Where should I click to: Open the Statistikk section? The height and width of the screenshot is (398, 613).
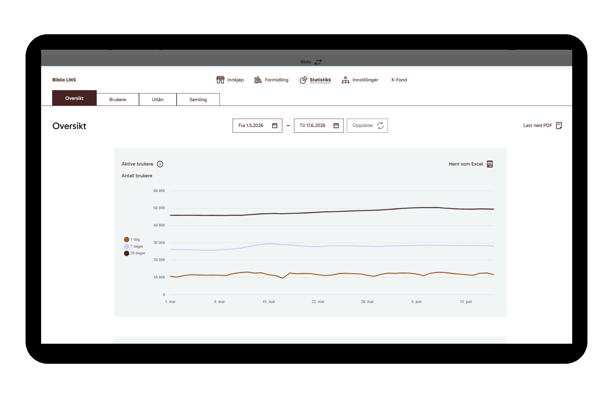point(315,80)
